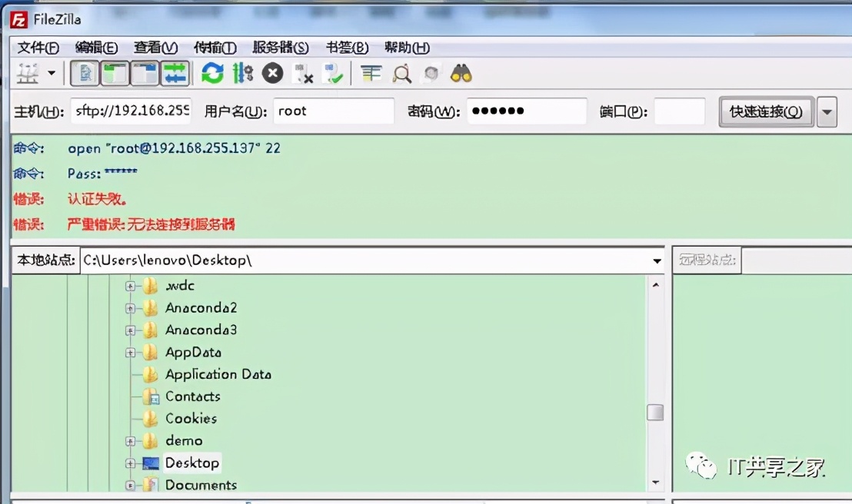Screen dimensions: 852x504
Task: Toggle local directory tree display
Action: click(115, 73)
